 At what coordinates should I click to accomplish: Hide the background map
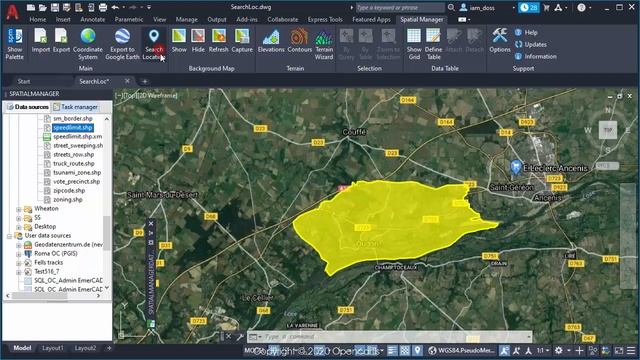(198, 41)
